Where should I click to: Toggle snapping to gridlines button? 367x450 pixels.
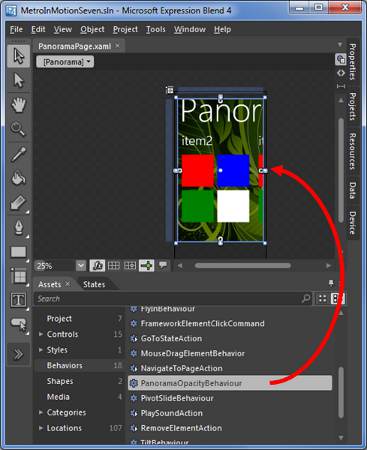coord(130,266)
